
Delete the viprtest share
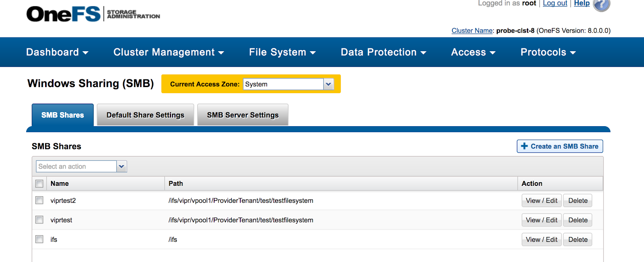(578, 220)
